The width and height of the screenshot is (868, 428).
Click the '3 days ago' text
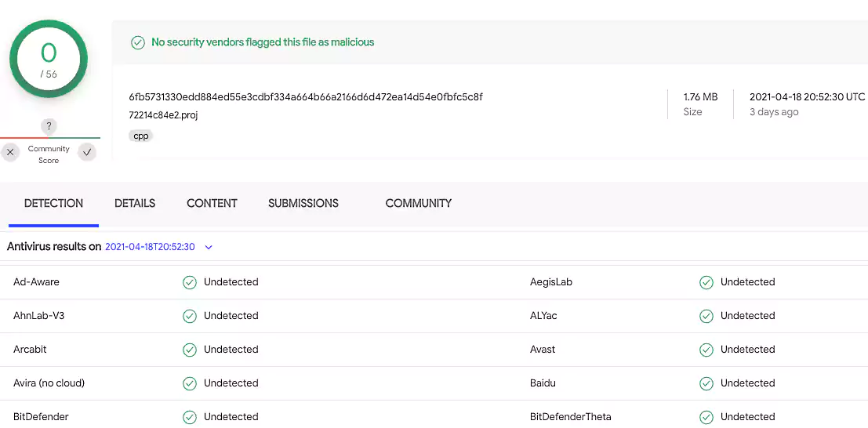coord(774,112)
